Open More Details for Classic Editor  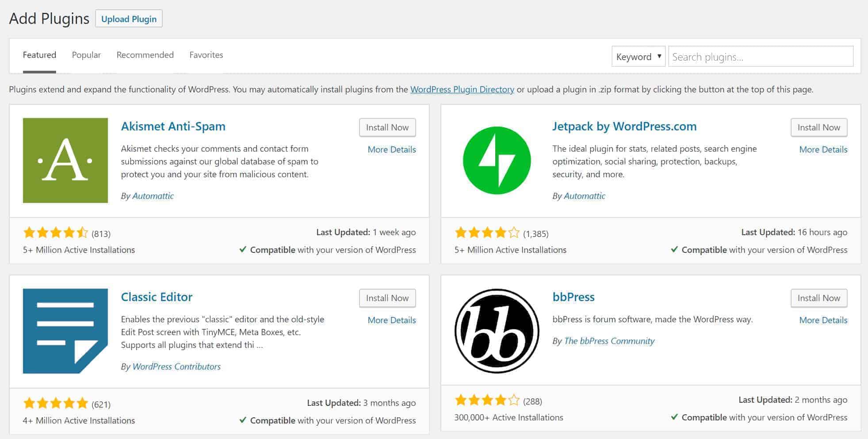(392, 320)
